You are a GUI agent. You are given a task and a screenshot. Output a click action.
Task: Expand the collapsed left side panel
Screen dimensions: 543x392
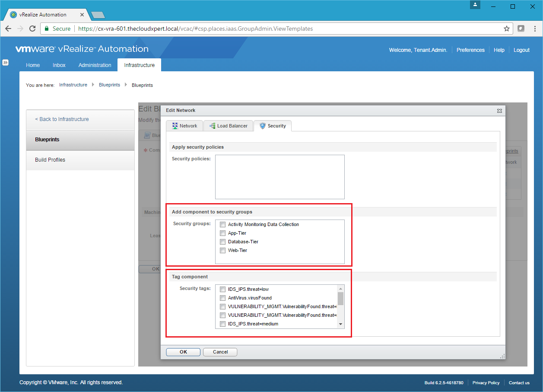[x=5, y=62]
